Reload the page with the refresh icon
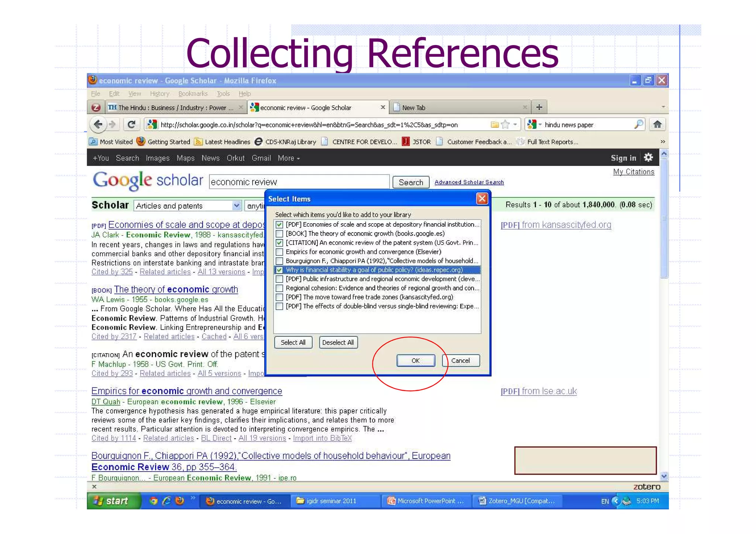 click(x=131, y=125)
